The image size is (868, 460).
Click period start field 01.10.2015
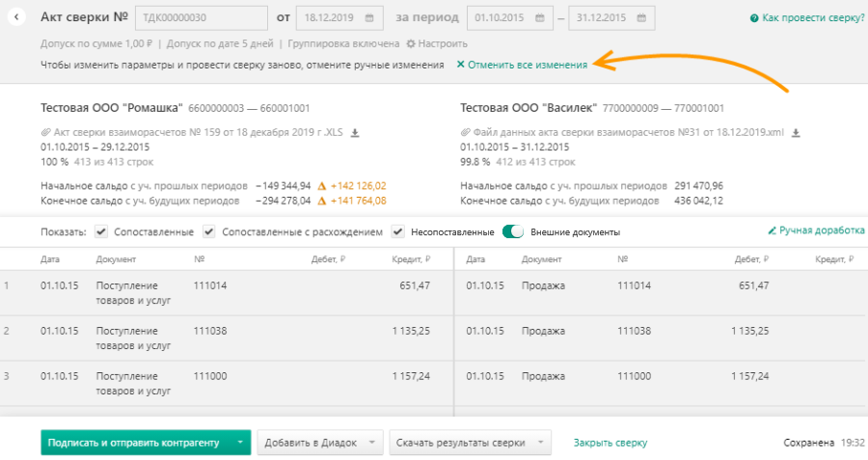point(510,17)
